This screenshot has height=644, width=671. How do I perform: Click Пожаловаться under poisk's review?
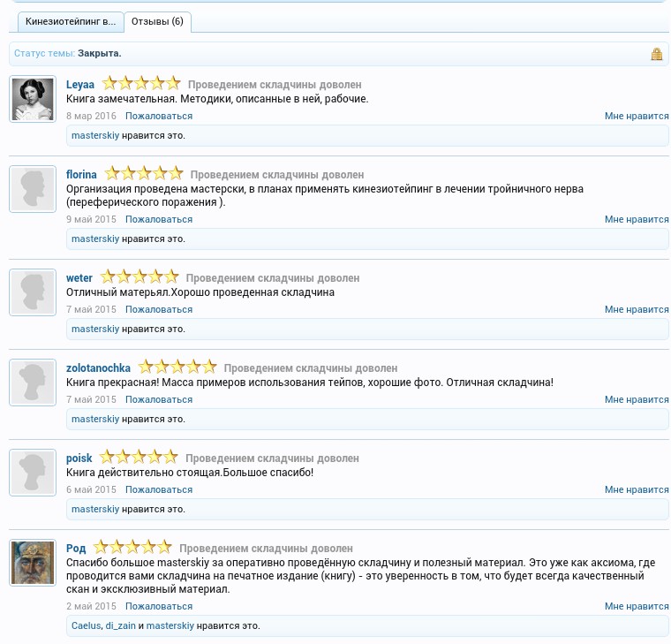[x=159, y=489]
